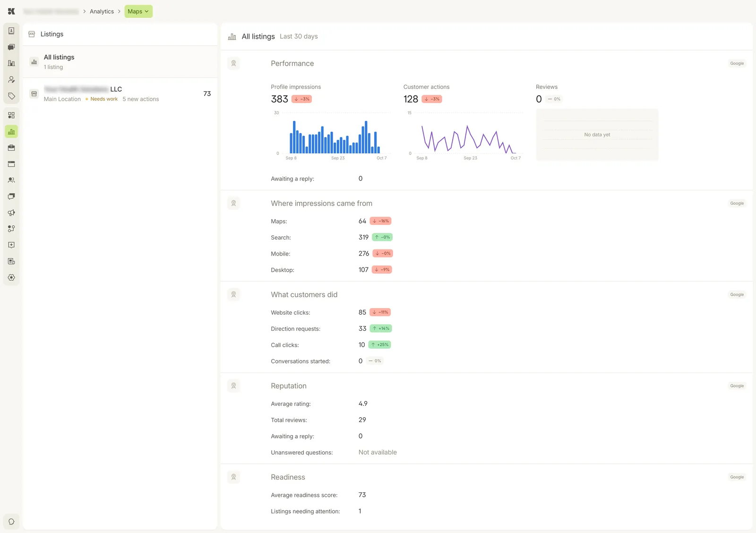
Task: Click the Performance section icon
Action: [x=233, y=63]
